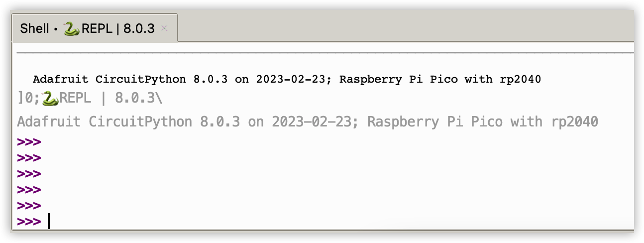Click the second >>> prompt
644x243 pixels.
pyautogui.click(x=29, y=158)
